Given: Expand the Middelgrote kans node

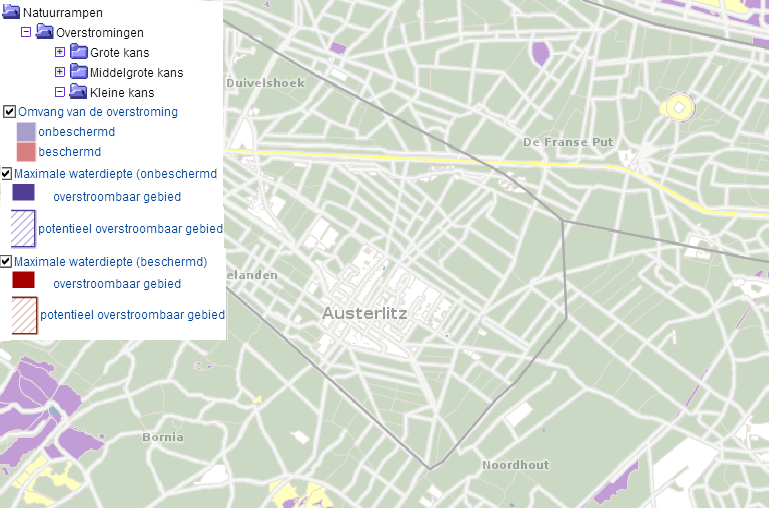Looking at the screenshot, I should click(x=60, y=72).
